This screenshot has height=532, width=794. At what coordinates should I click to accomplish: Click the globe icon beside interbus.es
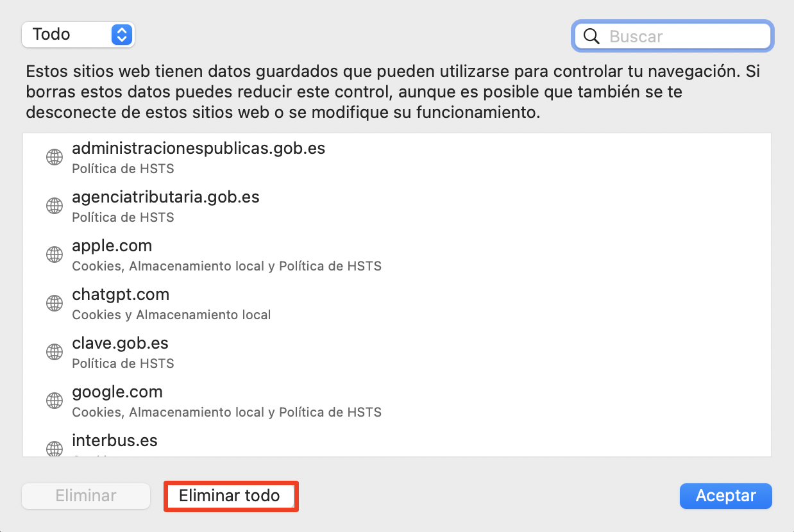(55, 447)
